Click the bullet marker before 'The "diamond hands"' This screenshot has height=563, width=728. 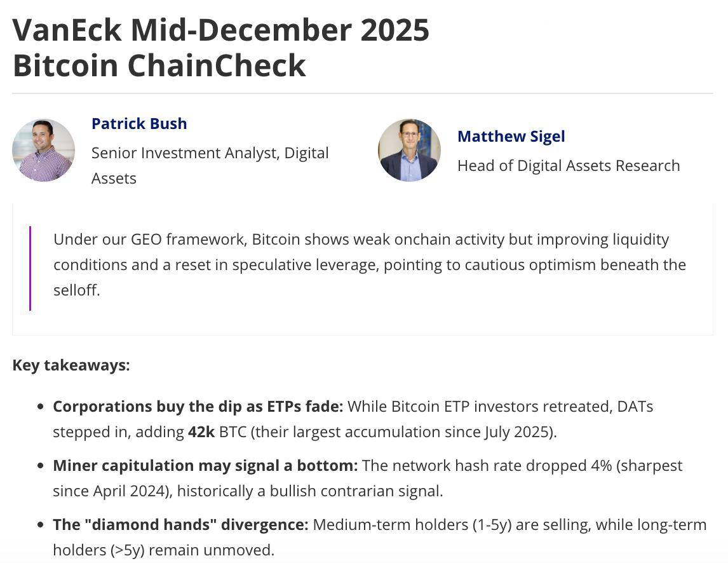tap(41, 525)
